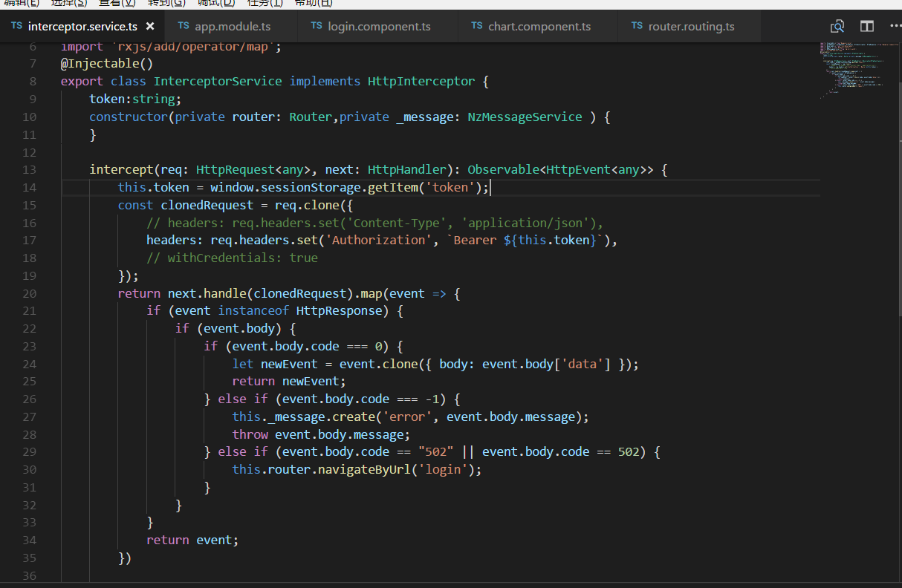Click 'return event;' statement
The width and height of the screenshot is (902, 588).
click(x=192, y=541)
